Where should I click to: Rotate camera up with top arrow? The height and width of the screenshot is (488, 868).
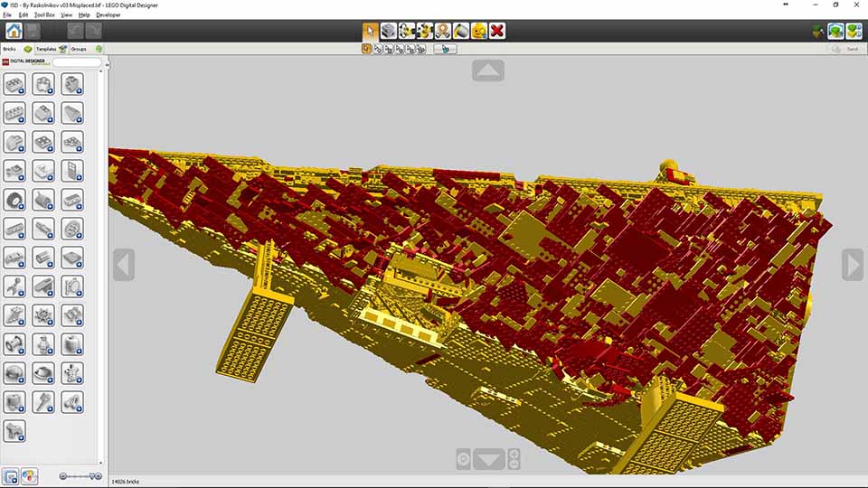point(487,70)
